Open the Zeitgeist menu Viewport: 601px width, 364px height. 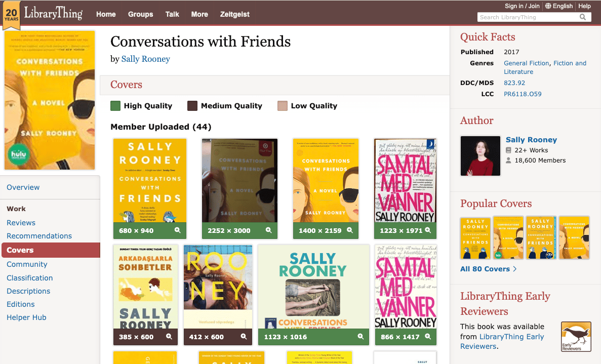[234, 14]
